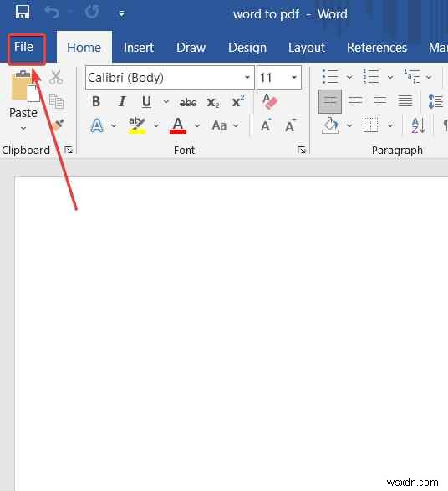This screenshot has height=491, width=448.
Task: Click the Undo arrow icon
Action: (x=52, y=13)
